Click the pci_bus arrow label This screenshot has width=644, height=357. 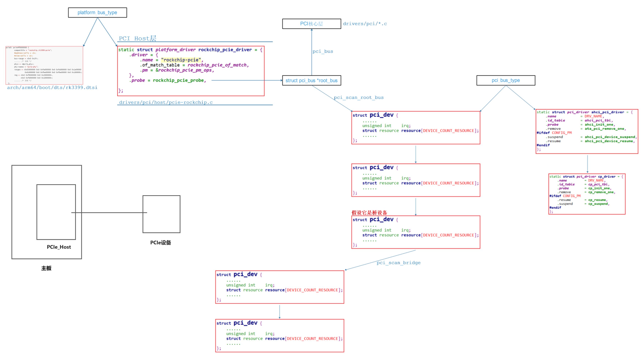tap(323, 51)
